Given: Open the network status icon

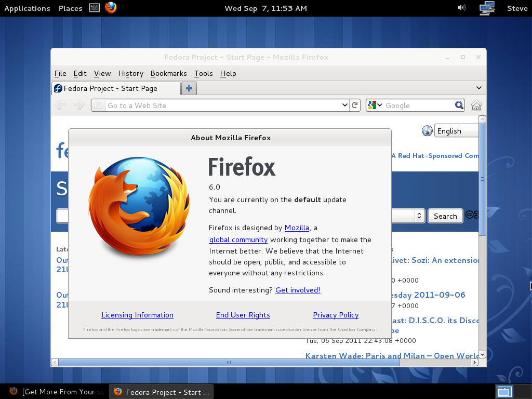Looking at the screenshot, I should tap(487, 8).
